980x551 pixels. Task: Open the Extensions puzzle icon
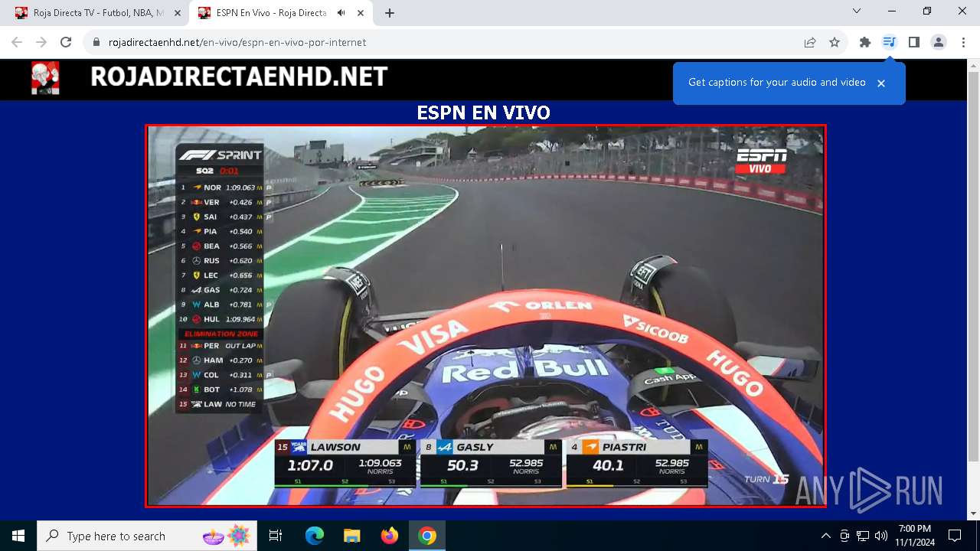pos(865,42)
